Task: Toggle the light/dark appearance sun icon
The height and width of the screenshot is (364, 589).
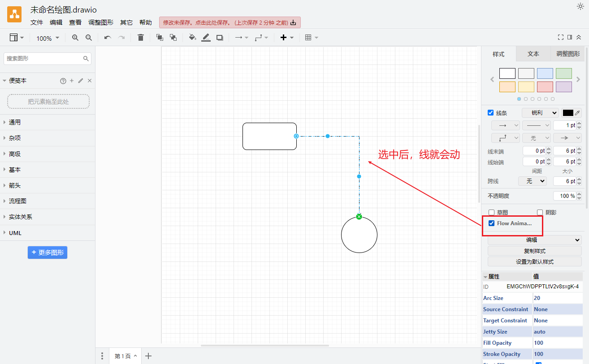Action: coord(580,6)
